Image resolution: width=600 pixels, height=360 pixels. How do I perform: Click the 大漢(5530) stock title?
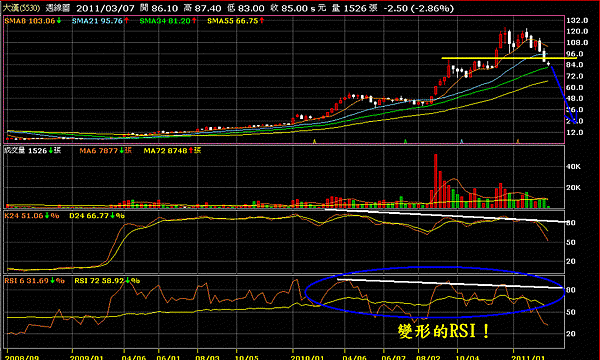(x=21, y=8)
